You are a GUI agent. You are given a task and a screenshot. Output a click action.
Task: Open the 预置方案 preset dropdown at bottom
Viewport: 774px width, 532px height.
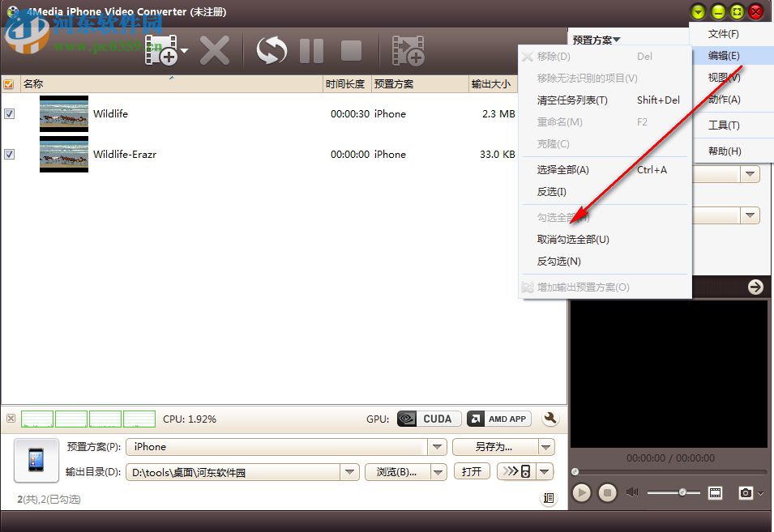[x=437, y=446]
